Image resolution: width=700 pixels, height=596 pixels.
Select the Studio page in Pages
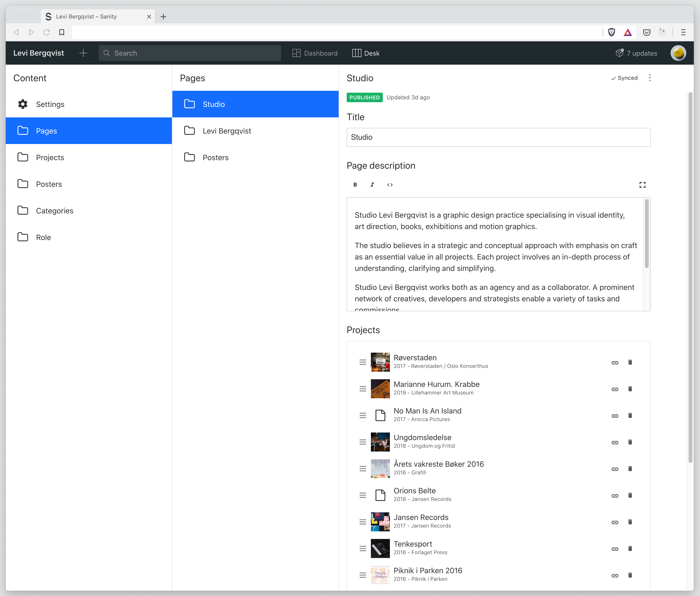(x=255, y=104)
